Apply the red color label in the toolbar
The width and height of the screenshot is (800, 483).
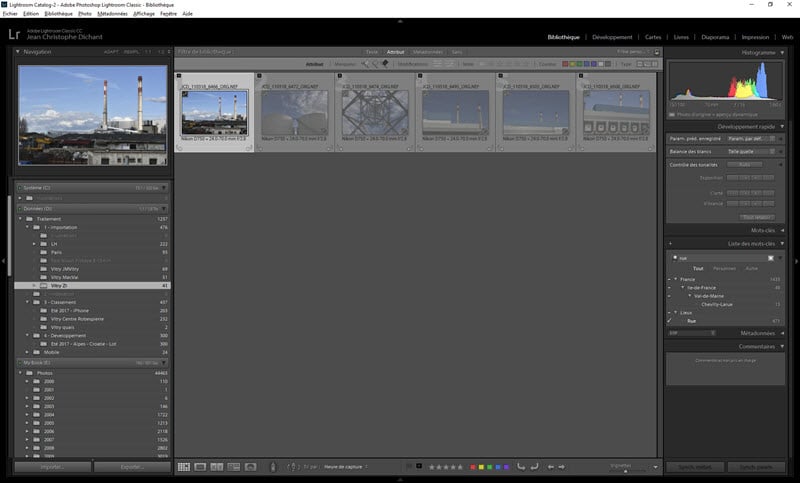pos(472,467)
